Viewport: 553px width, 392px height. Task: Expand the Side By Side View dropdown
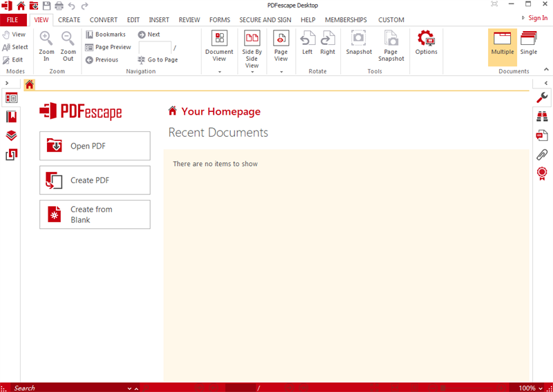coord(252,71)
